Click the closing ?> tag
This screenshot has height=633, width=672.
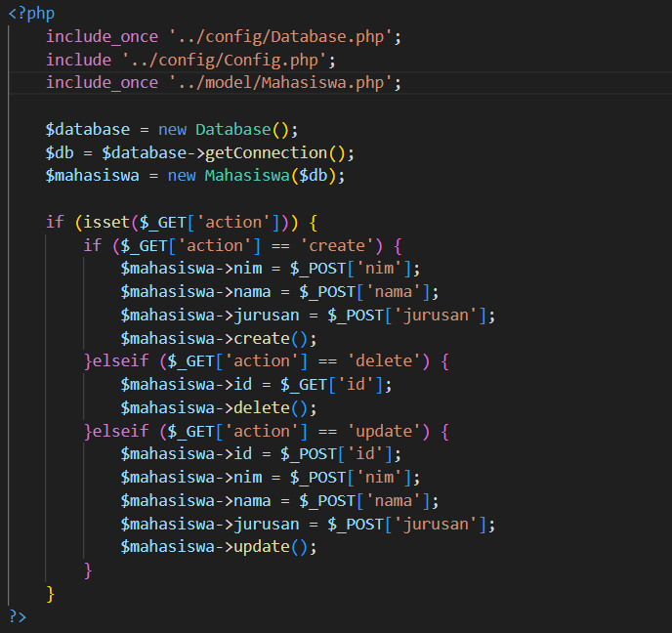click(17, 615)
